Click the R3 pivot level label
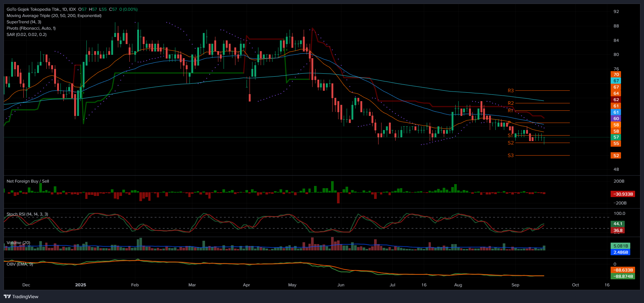This screenshot has height=303, width=644. tap(511, 91)
